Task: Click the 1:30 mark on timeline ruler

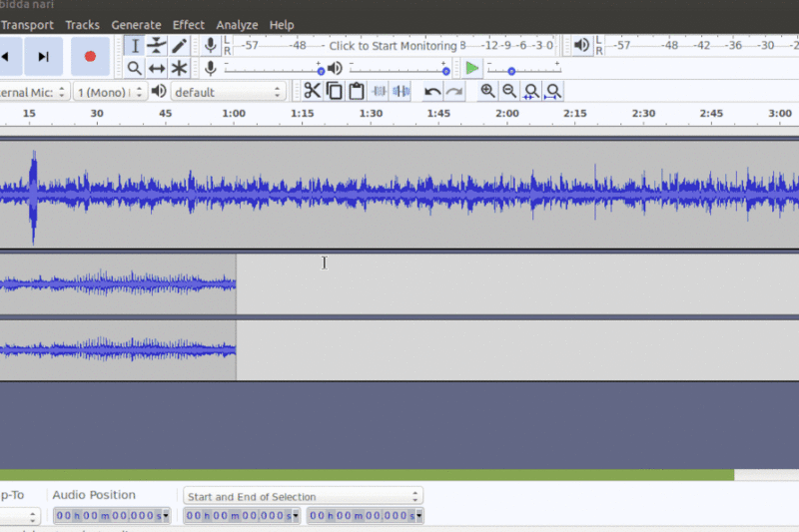Action: 371,114
